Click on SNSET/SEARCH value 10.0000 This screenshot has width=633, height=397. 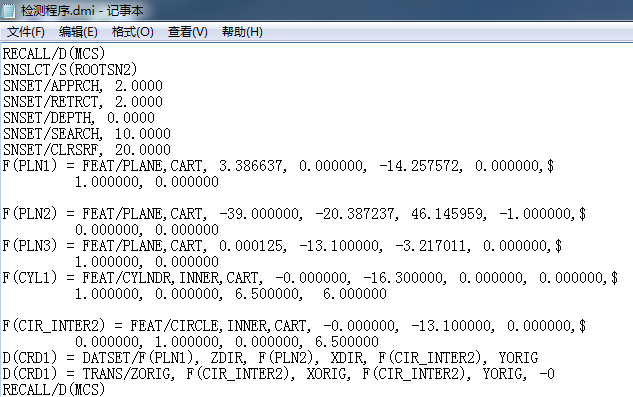[x=143, y=134]
